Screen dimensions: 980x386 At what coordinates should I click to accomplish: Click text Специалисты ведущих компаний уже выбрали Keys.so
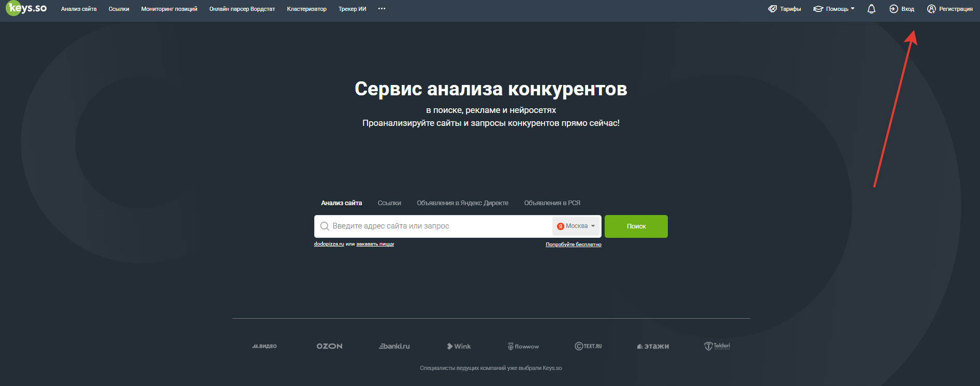coord(491,368)
